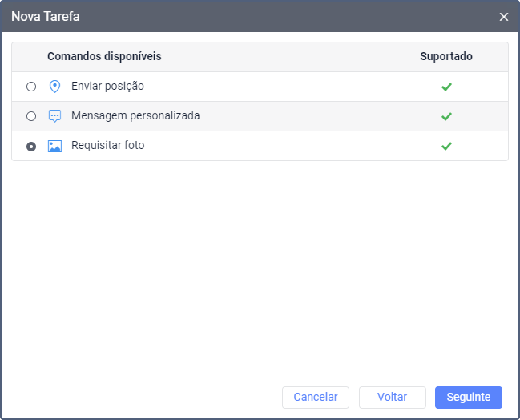Screen dimensions: 520x420
Task: Click the Mensagem personalizada text label
Action: pos(135,115)
